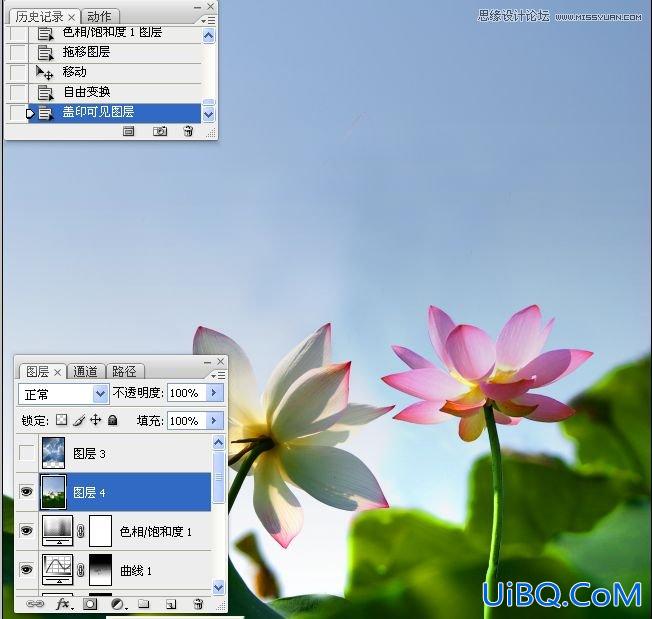Click Link layers icon in Layers panel
The height and width of the screenshot is (619, 652).
coord(35,604)
